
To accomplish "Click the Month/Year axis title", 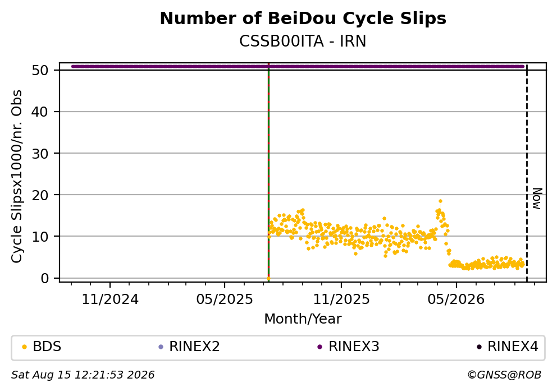I will click(303, 319).
